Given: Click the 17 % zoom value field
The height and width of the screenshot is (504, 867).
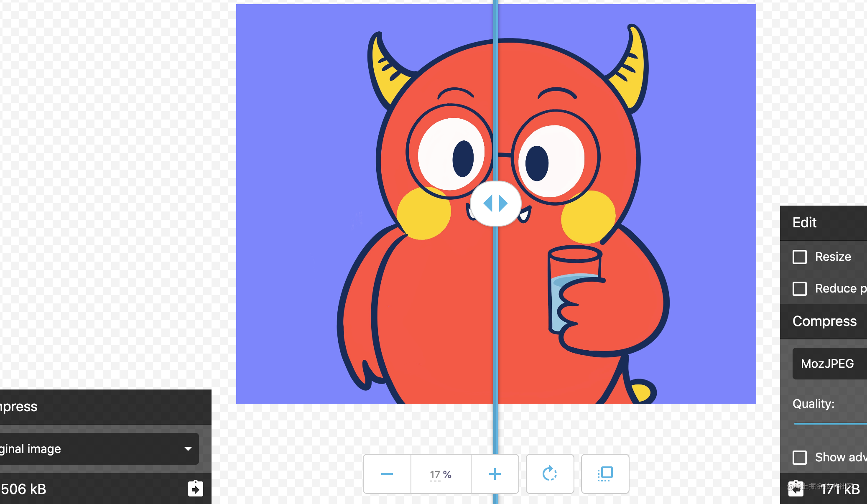Looking at the screenshot, I should [x=441, y=474].
